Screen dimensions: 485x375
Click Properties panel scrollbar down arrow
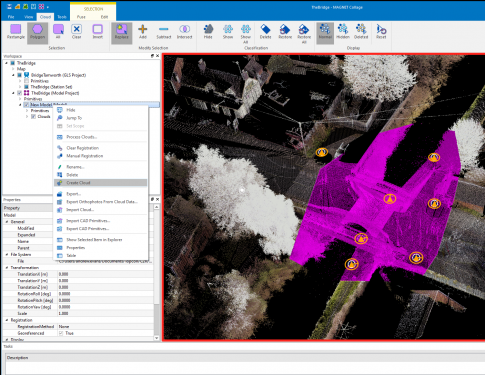click(157, 338)
